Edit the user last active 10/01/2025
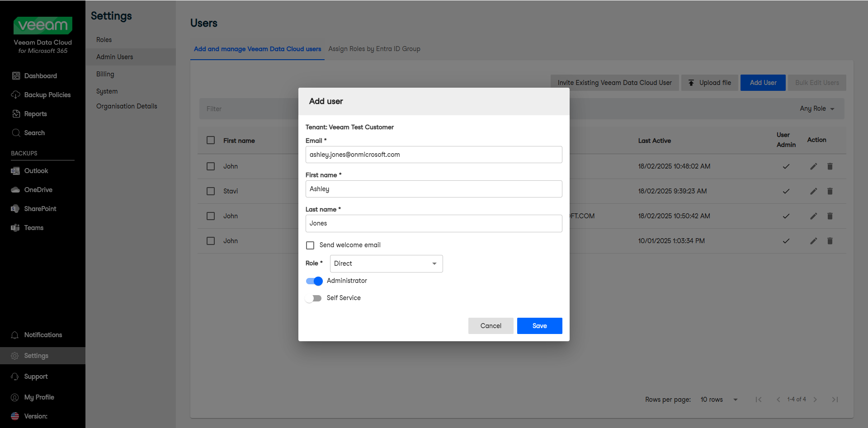 click(x=814, y=241)
